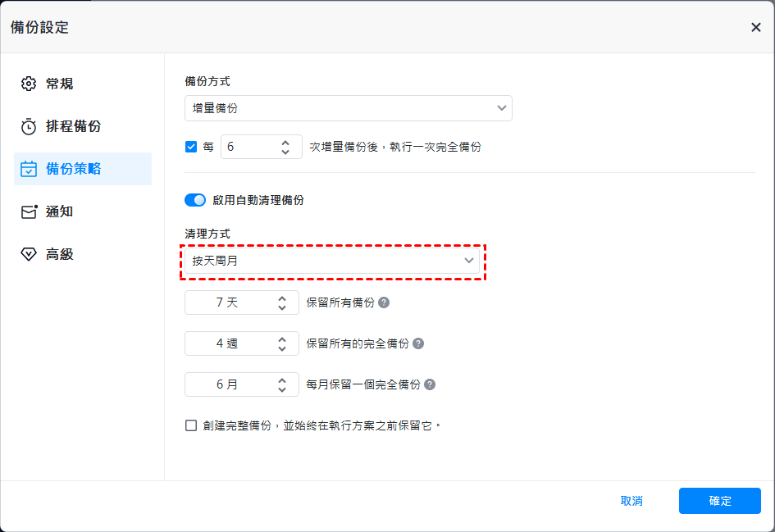
Task: Click the 確定 button
Action: (x=719, y=501)
